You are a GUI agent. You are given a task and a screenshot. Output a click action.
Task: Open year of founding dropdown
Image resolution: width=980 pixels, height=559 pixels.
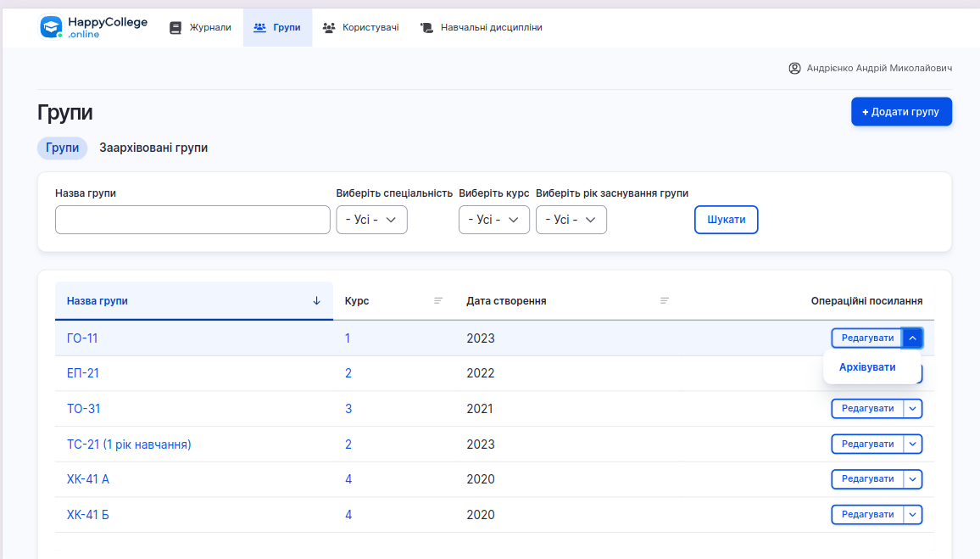click(571, 220)
